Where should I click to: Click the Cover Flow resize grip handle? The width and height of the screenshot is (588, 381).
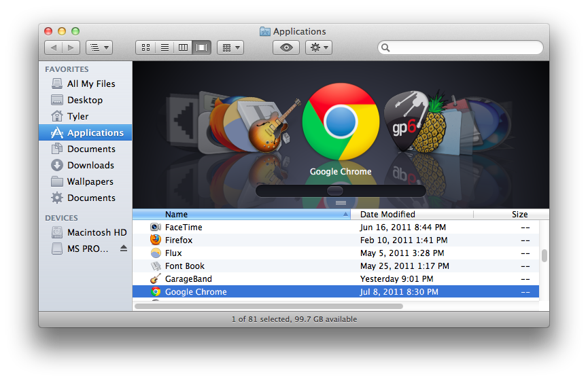pos(341,202)
